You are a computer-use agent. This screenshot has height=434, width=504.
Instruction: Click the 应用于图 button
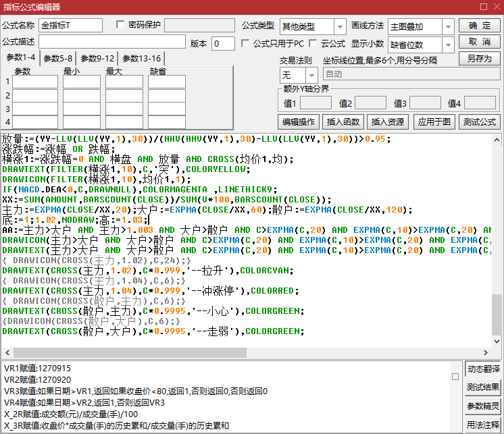pyautogui.click(x=434, y=122)
